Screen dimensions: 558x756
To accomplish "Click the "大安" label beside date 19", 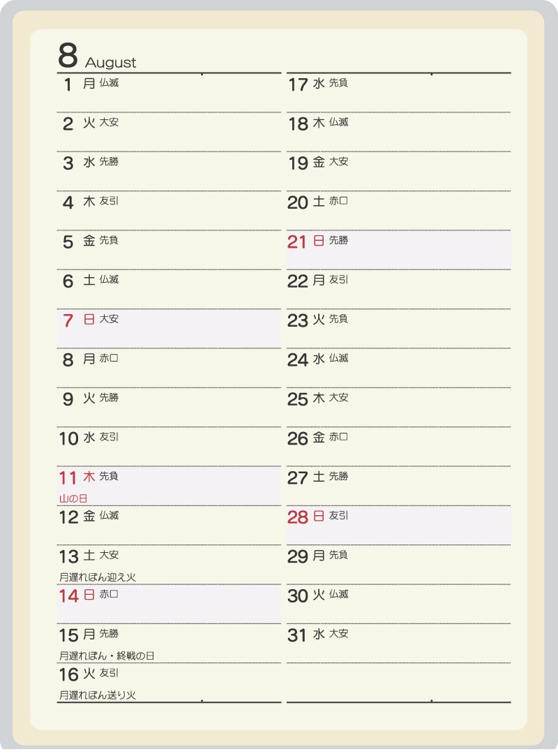I will click(338, 161).
